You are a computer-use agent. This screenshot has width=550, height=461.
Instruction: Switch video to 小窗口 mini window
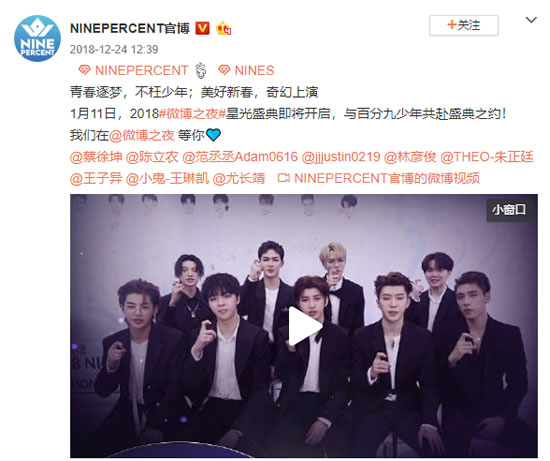(509, 210)
